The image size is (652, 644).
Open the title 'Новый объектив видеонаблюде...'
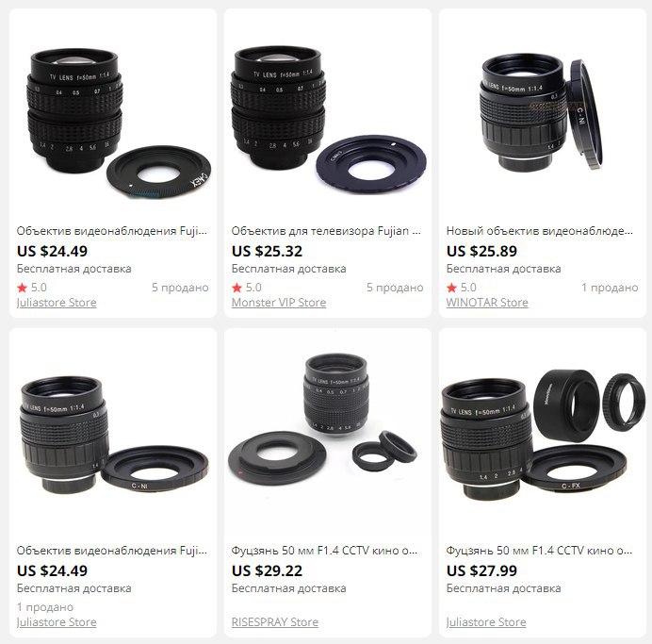(x=540, y=231)
